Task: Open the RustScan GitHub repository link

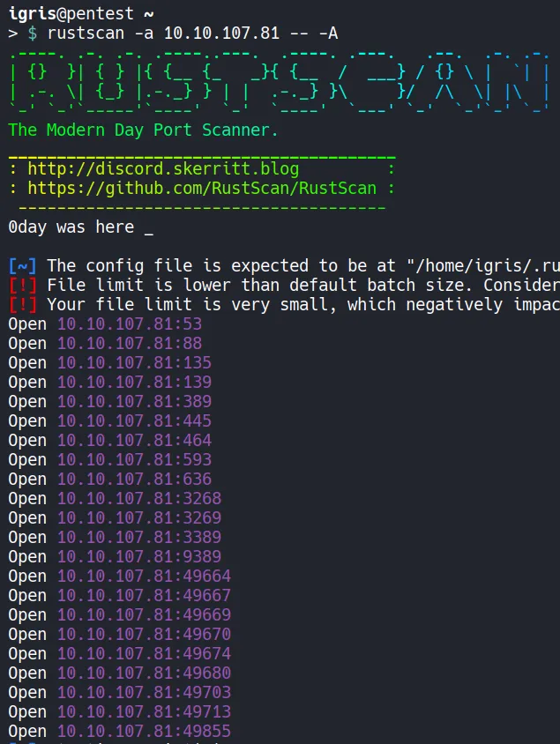Action: coord(202,188)
